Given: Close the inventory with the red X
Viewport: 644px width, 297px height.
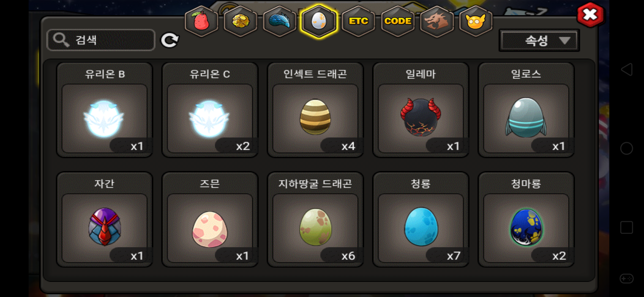Looking at the screenshot, I should point(590,15).
